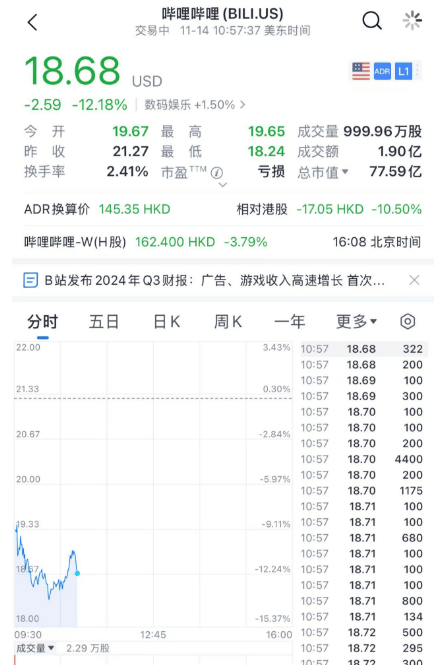The image size is (447, 665).
Task: Select the tick row with volume 322
Action: (x=364, y=349)
